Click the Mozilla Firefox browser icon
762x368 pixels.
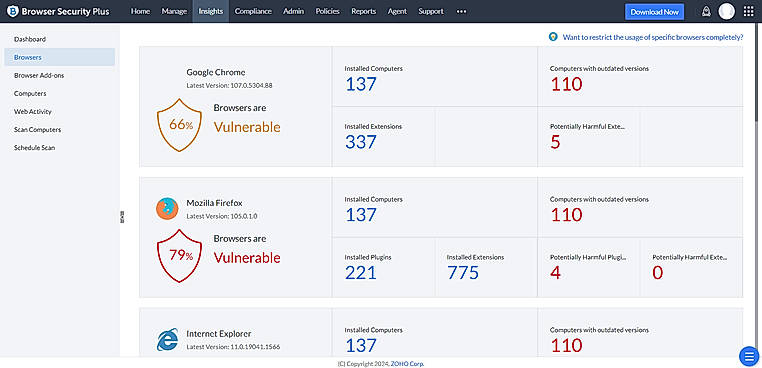tap(167, 209)
